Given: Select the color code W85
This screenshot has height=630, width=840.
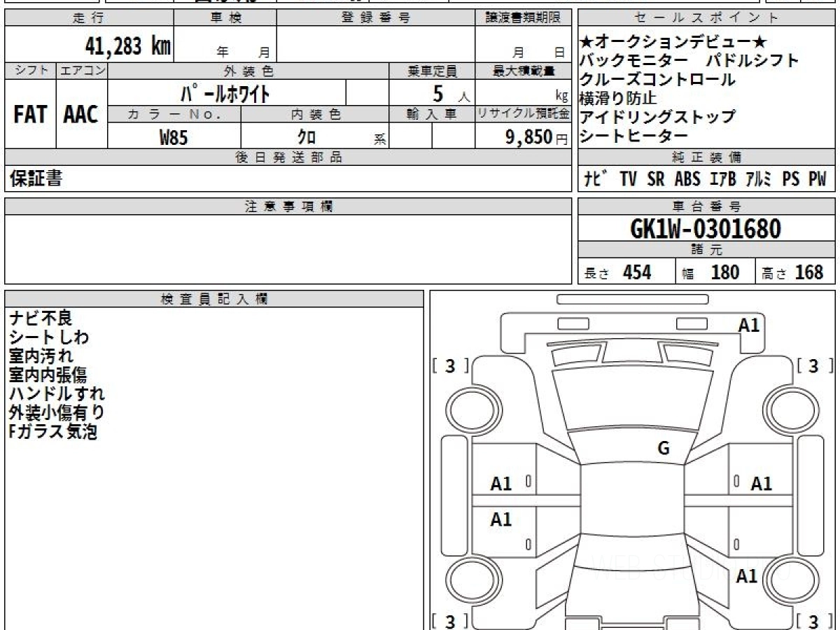Looking at the screenshot, I should point(174,138).
